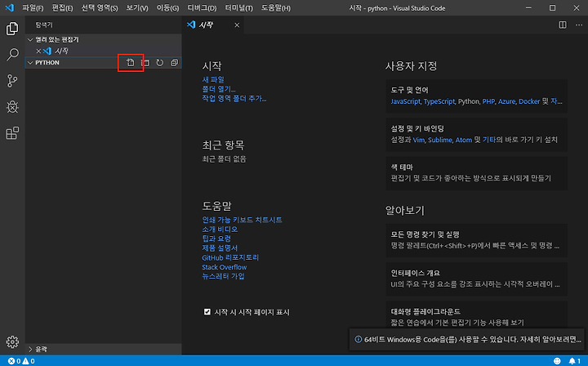Split the editor to the right
Image resolution: width=588 pixels, height=366 pixels.
[563, 25]
